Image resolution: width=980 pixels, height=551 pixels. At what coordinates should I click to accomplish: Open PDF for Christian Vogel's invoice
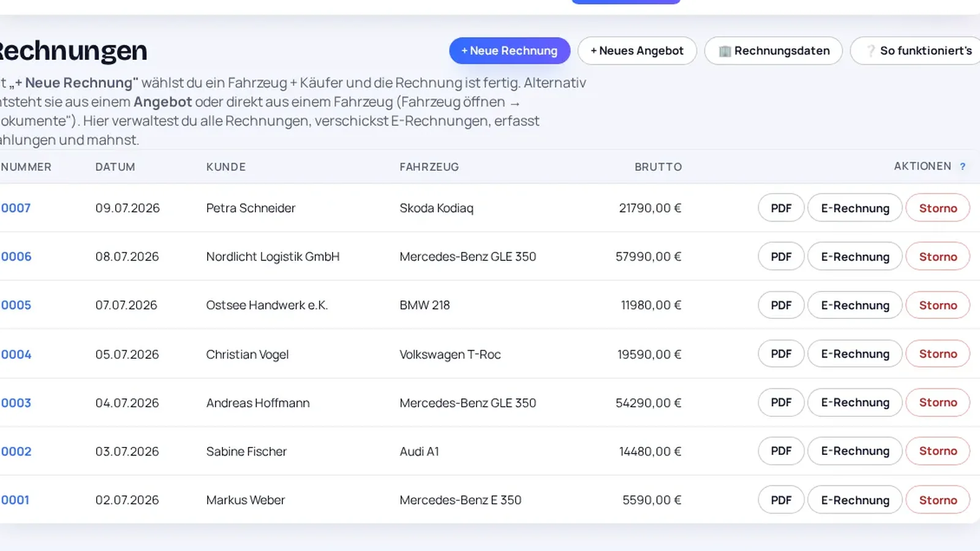click(x=781, y=354)
